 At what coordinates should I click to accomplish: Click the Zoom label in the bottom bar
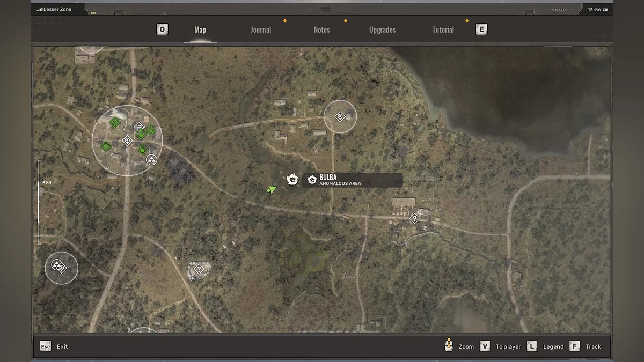pos(466,346)
